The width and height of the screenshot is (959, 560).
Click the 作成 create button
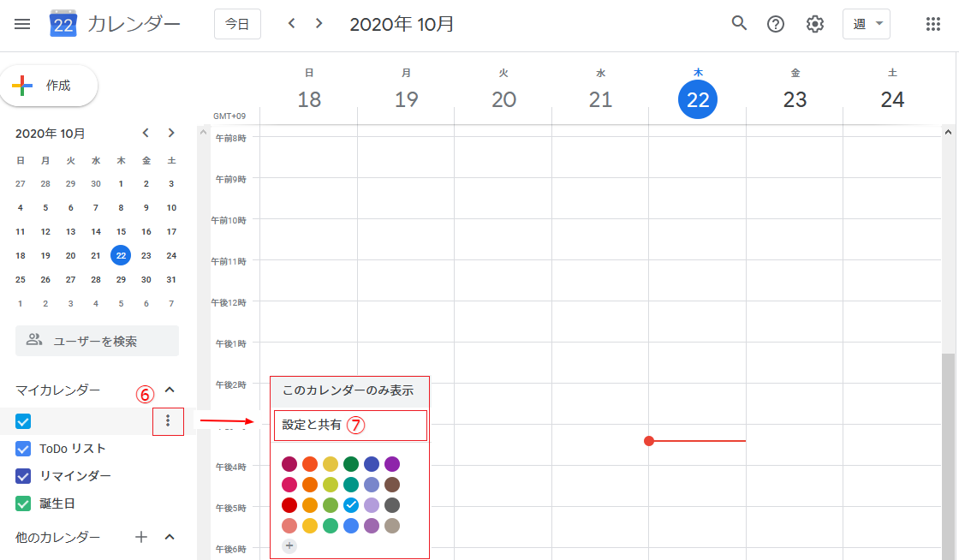(49, 86)
